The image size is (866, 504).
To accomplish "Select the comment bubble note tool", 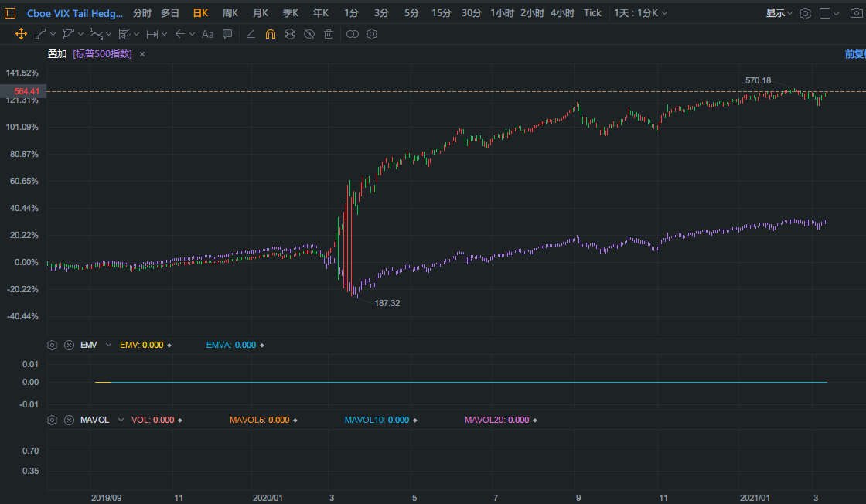I will coord(227,34).
